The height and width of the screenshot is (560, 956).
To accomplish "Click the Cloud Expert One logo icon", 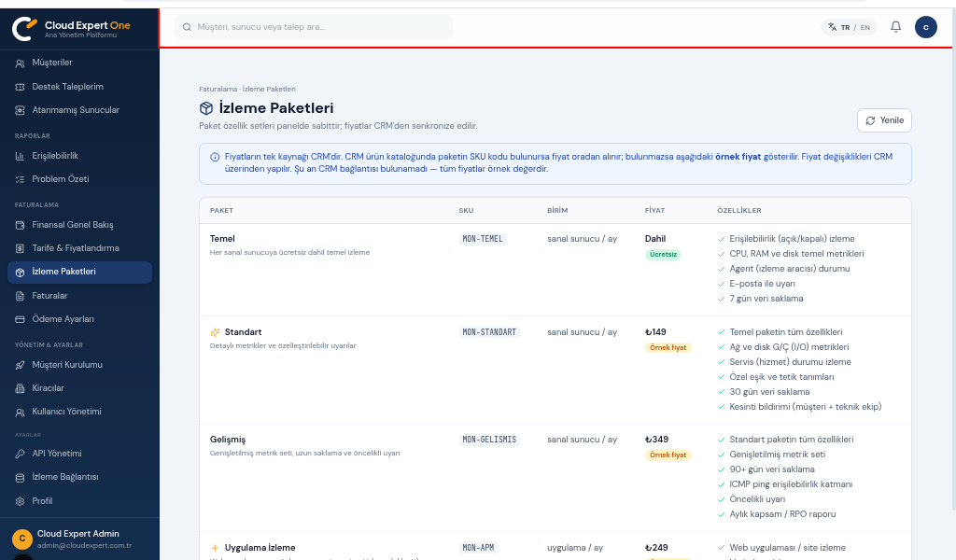I will [x=24, y=29].
